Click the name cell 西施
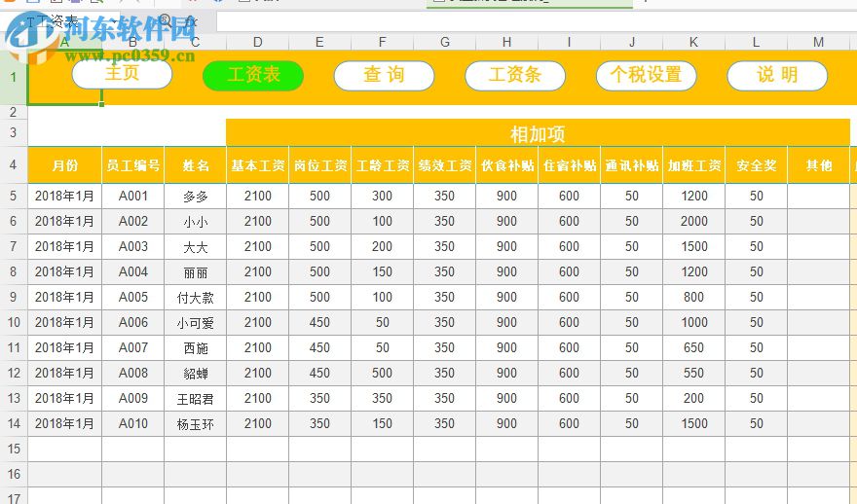This screenshot has width=857, height=504. coord(195,347)
